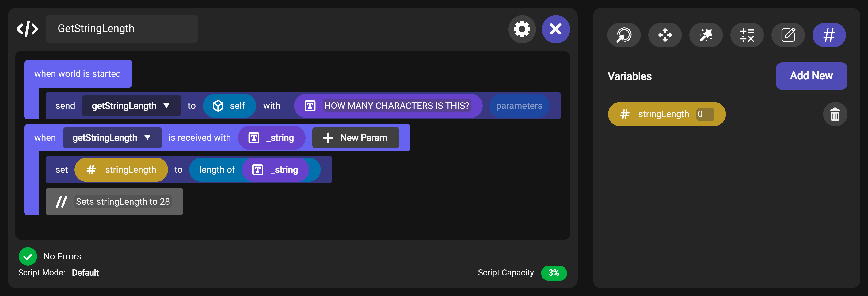Image resolution: width=868 pixels, height=296 pixels.
Task: Delete the stringLength variable with trash icon
Action: pyautogui.click(x=835, y=114)
